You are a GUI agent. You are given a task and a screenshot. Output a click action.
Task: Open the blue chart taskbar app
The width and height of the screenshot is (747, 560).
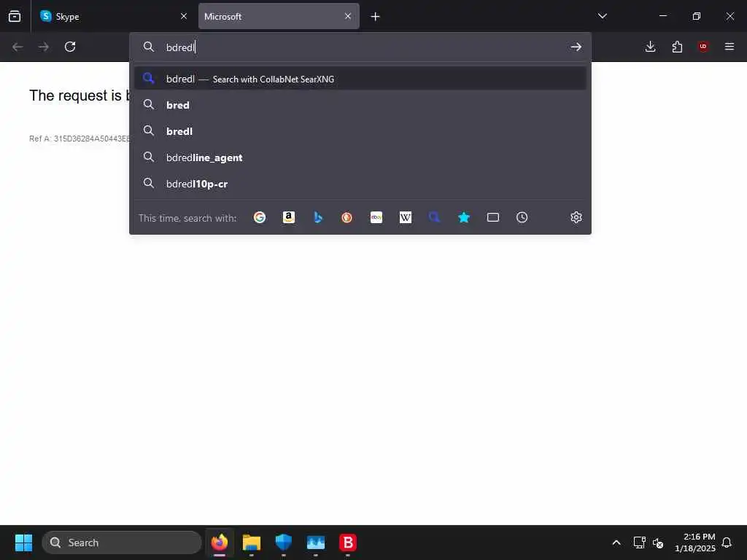coord(315,542)
